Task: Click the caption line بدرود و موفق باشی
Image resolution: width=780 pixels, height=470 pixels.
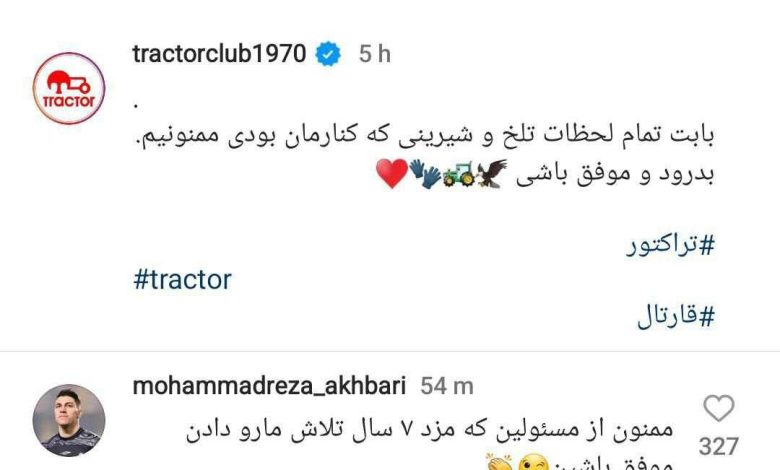Action: point(615,174)
